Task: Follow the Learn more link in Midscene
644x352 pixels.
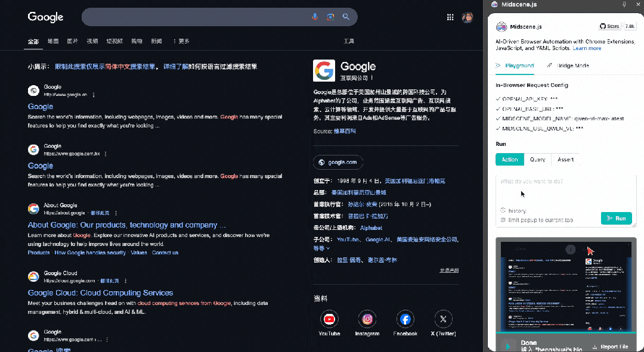Action: click(587, 48)
